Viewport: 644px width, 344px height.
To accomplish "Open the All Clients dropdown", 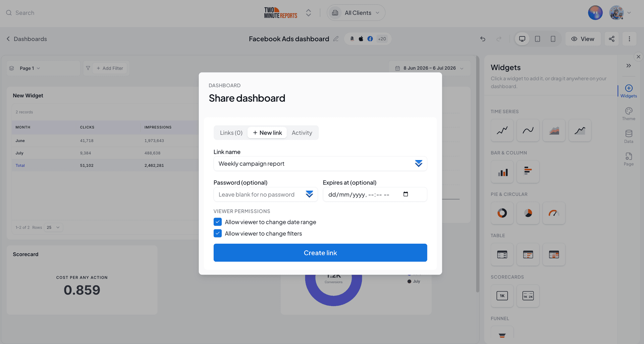I will 356,13.
